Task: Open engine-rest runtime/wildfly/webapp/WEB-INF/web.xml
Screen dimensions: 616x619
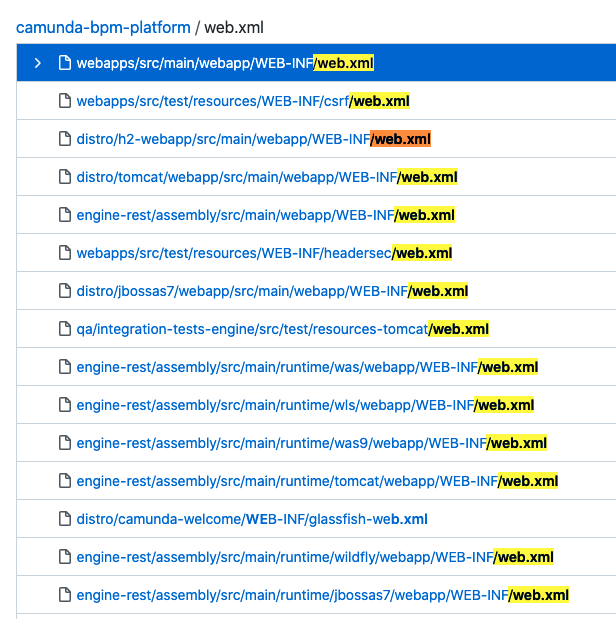Action: 315,557
